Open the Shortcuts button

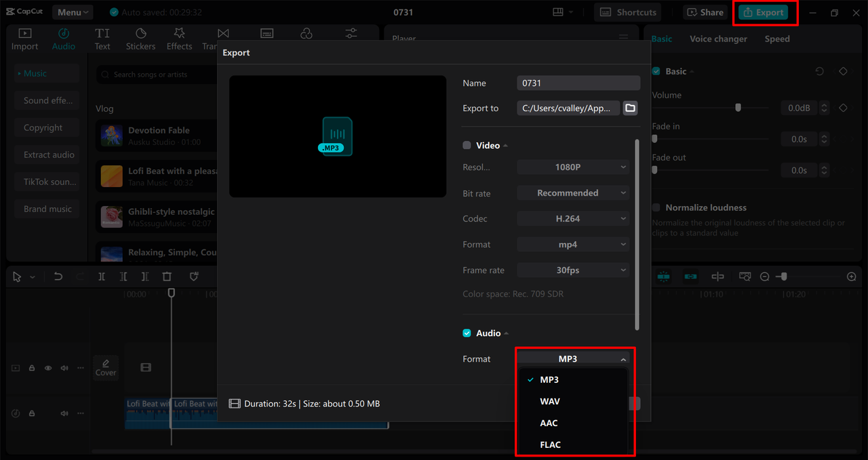click(629, 12)
